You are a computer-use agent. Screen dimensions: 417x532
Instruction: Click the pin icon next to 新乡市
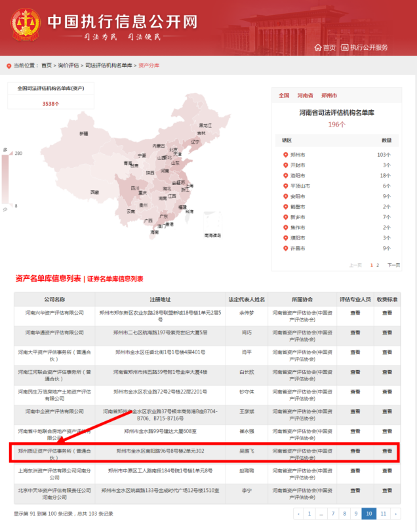[285, 217]
